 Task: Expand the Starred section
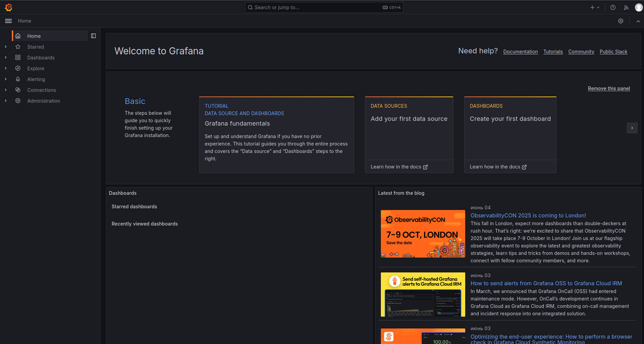coord(5,47)
